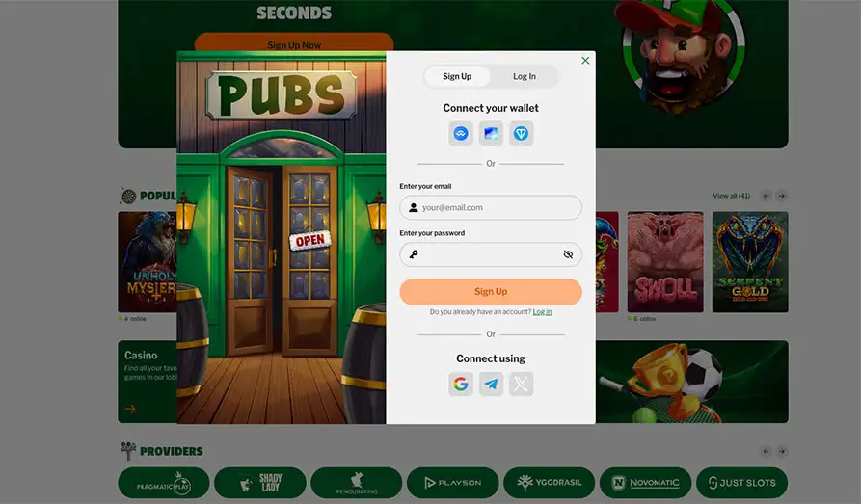Open the Swoll game thumbnail
Viewport: 861px width, 504px height.
(665, 262)
